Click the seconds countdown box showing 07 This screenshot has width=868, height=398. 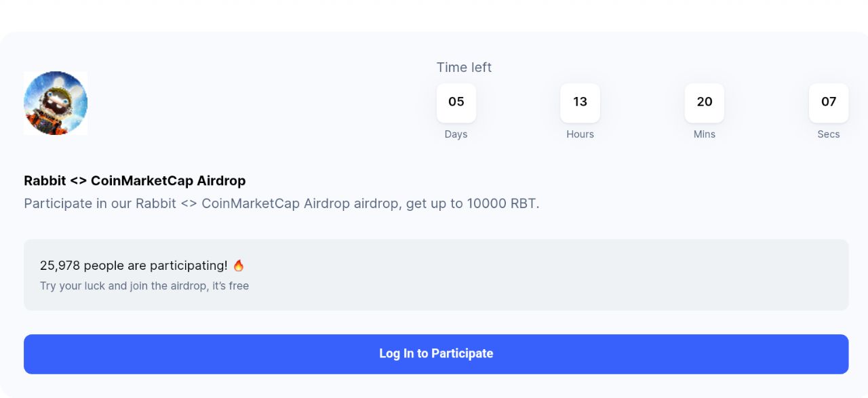tap(828, 102)
